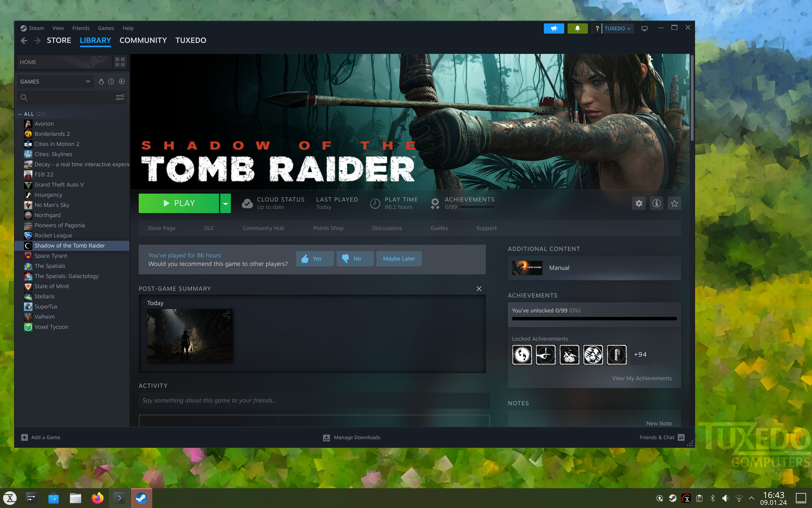Open the Manual additional content
Screen dimensions: 812x508
point(594,268)
